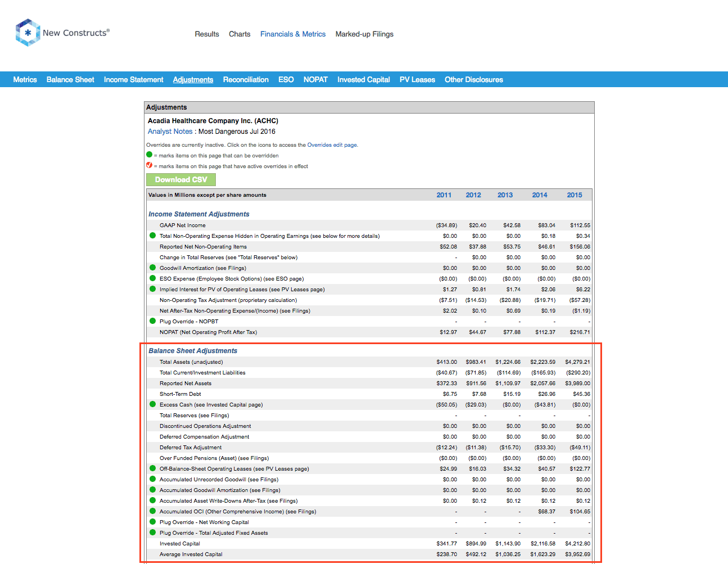Open the PV Leases tab

[417, 80]
